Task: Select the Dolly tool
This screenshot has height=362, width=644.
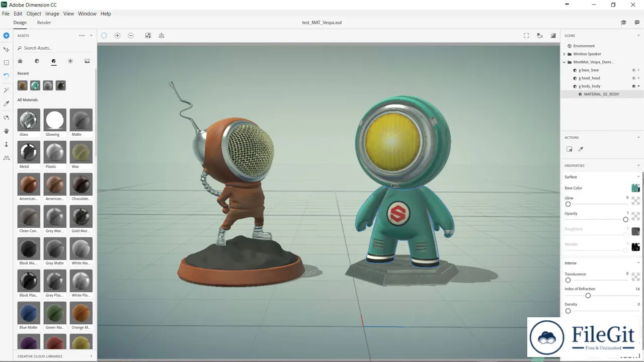Action: pos(6,144)
